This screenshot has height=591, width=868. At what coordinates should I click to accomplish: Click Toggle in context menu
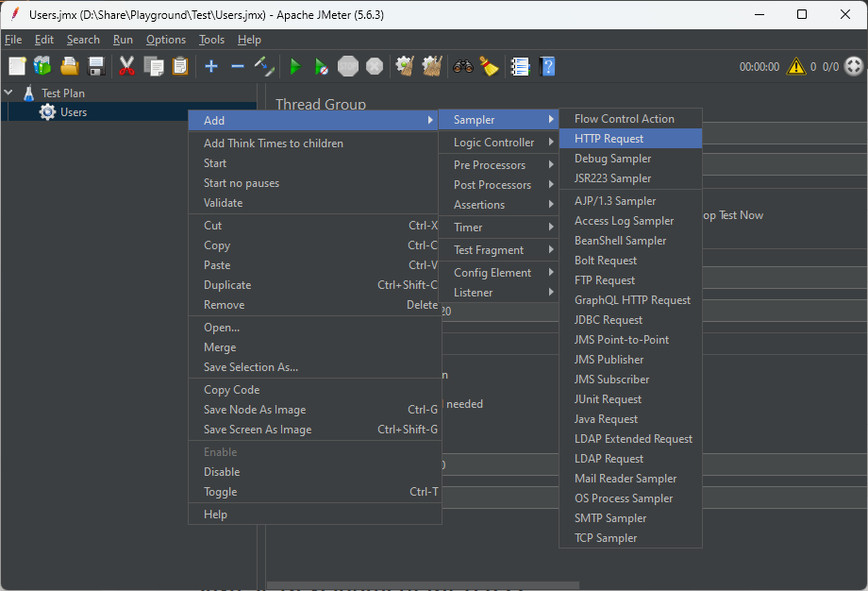click(315, 492)
